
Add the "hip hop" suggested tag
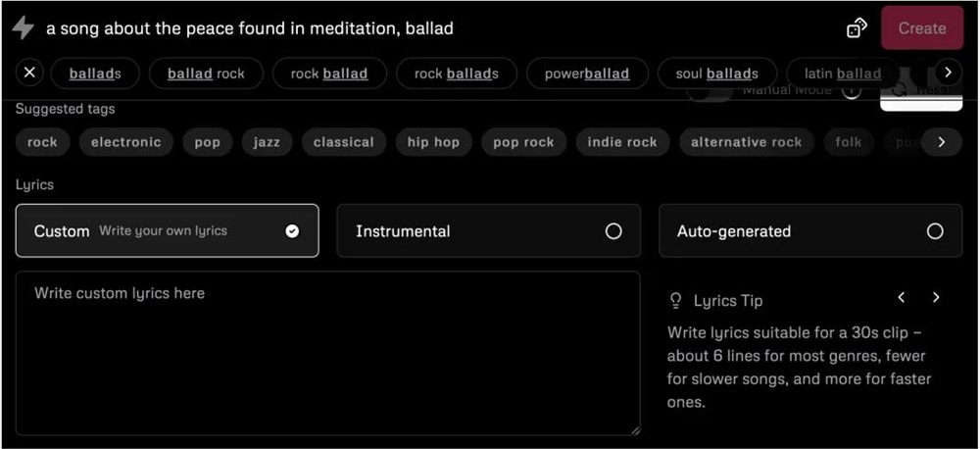tap(433, 142)
